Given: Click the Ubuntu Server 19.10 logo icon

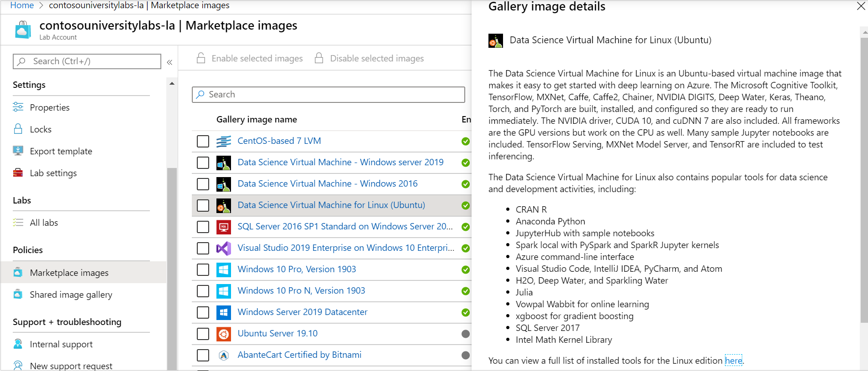Looking at the screenshot, I should pyautogui.click(x=223, y=334).
